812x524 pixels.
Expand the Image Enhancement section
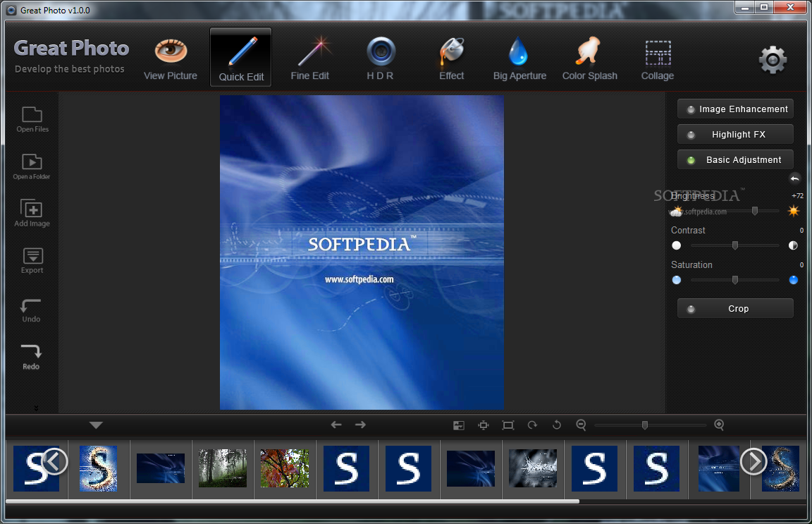click(x=735, y=109)
